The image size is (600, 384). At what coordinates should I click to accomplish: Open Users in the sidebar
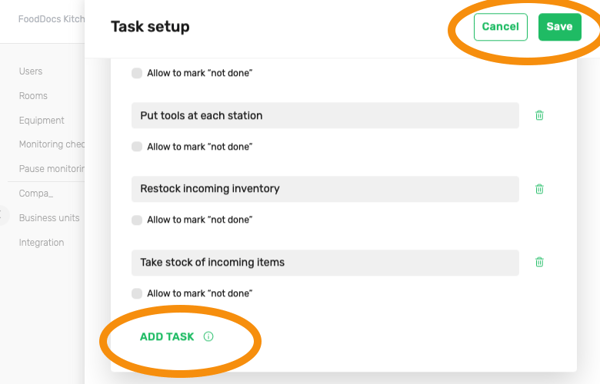(31, 71)
